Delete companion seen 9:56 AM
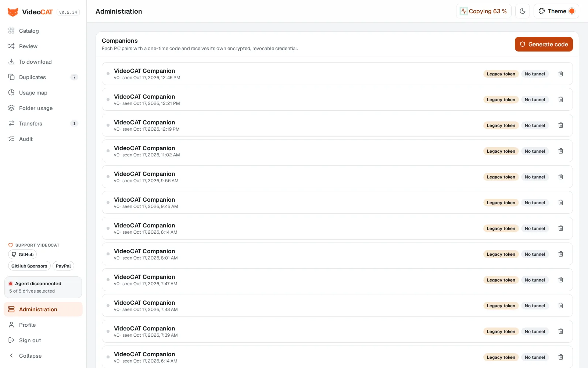588x368 pixels. [x=561, y=177]
